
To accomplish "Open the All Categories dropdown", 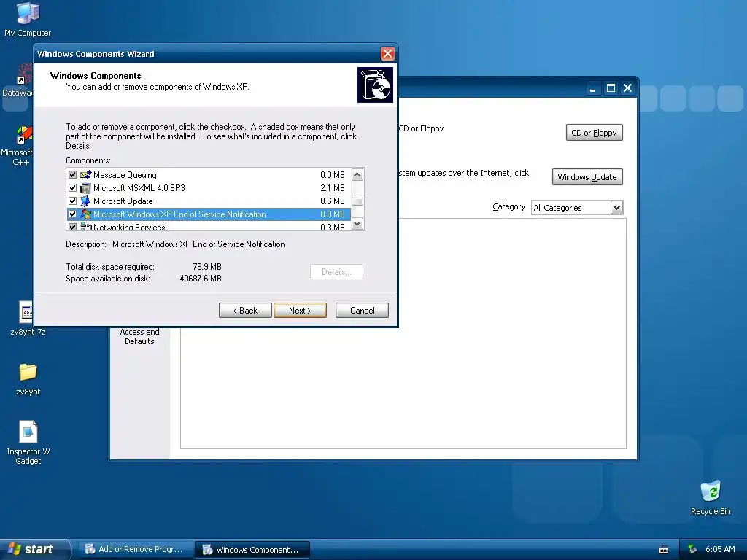I will coord(577,208).
